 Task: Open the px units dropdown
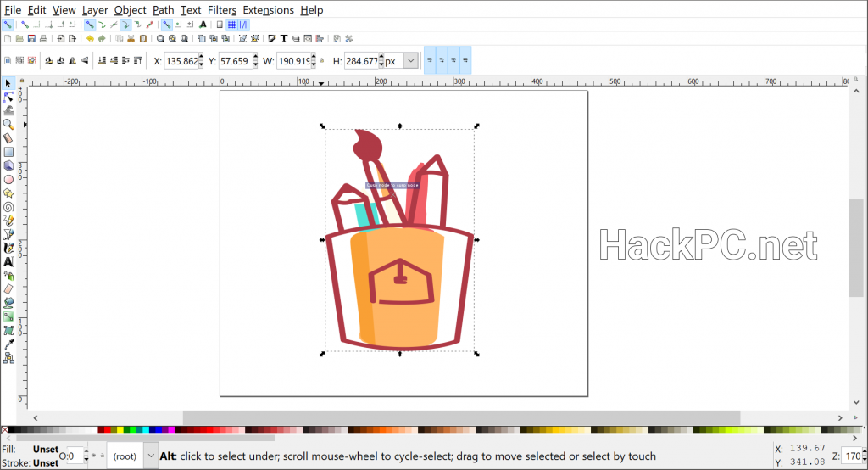tap(411, 60)
